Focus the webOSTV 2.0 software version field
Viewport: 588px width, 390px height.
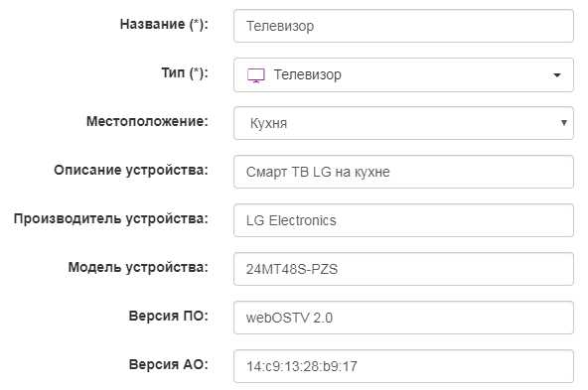click(x=403, y=318)
